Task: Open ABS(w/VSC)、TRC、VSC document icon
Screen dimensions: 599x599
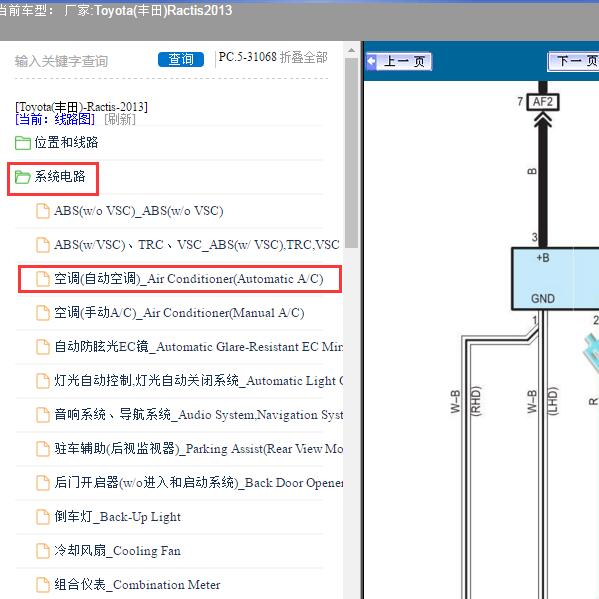Action: tap(43, 245)
